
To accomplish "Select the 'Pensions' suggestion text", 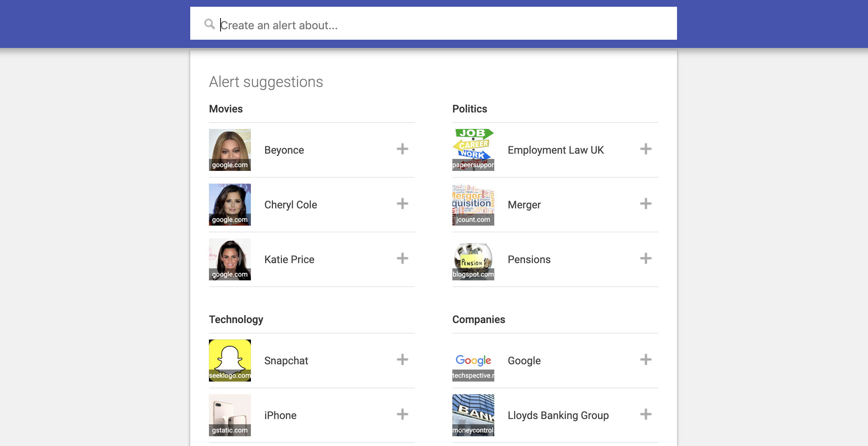I will click(x=529, y=260).
